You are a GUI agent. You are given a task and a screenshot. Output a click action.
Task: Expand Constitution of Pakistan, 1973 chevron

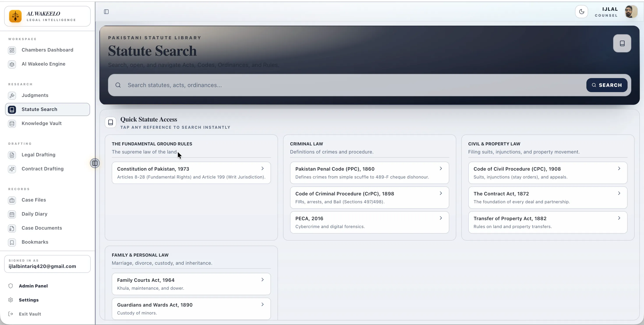(262, 169)
